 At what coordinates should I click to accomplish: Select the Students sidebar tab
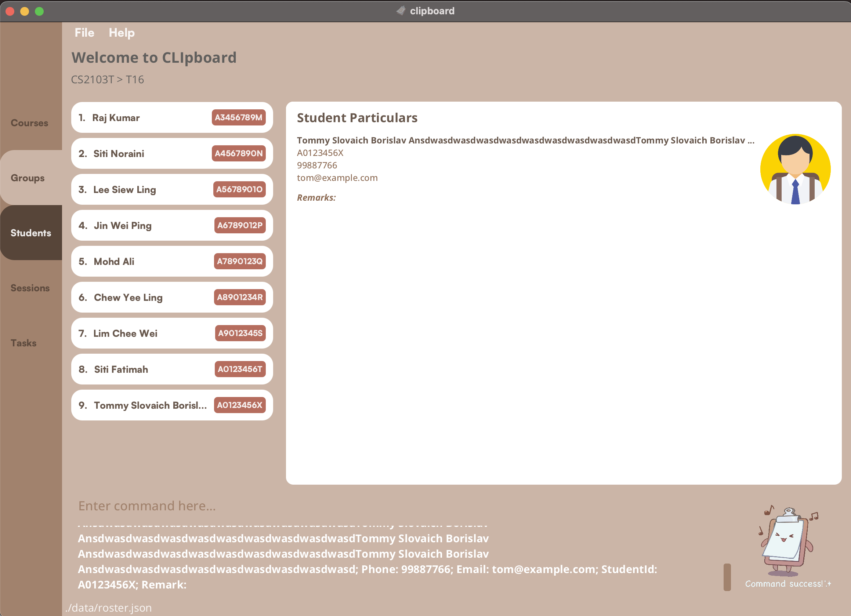[31, 233]
